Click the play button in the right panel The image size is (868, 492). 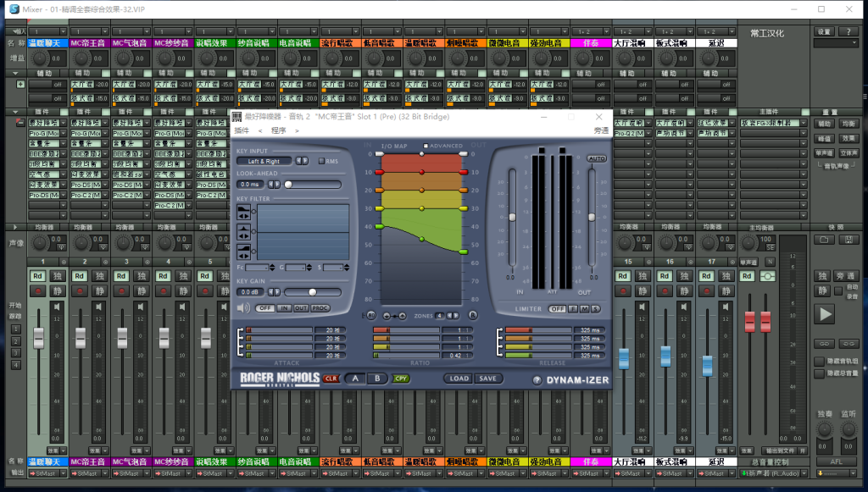coord(824,314)
